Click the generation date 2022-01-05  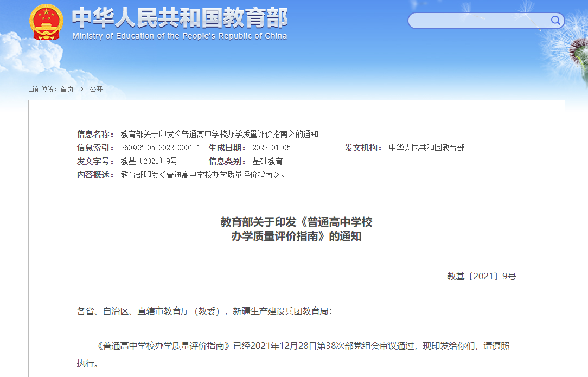pos(272,148)
